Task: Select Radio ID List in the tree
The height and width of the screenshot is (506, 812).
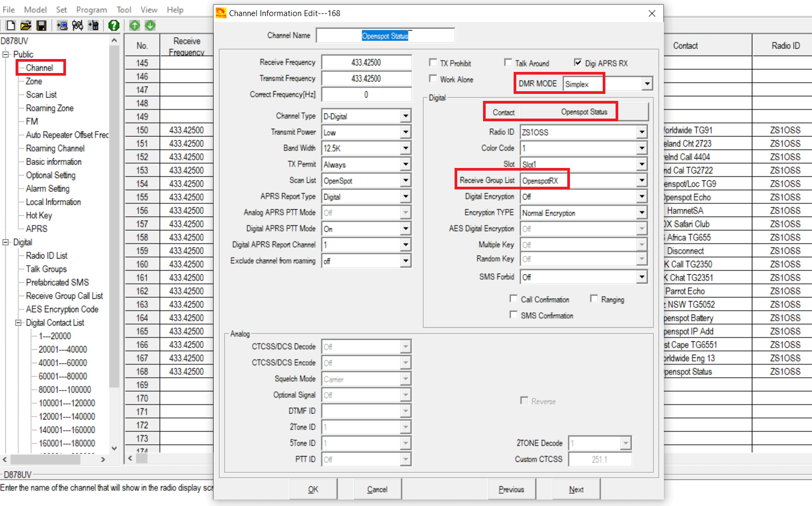Action: click(x=47, y=255)
